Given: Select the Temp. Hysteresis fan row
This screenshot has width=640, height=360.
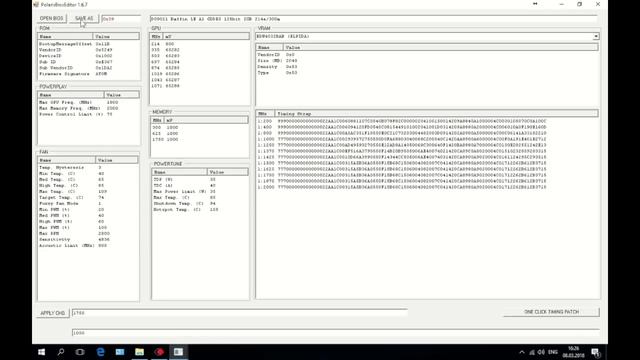Looking at the screenshot, I should [x=88, y=167].
